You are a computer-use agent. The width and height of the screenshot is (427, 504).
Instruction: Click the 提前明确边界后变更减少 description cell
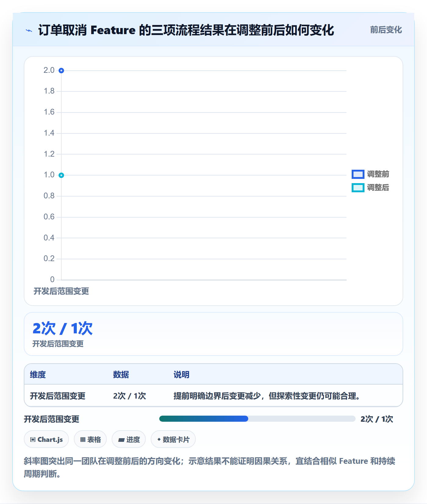coord(267,396)
